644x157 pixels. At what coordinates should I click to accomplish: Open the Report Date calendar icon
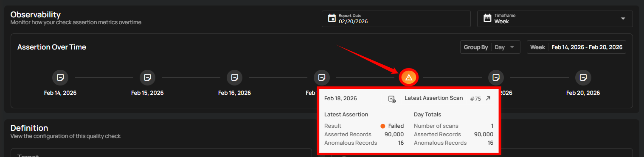(332, 19)
